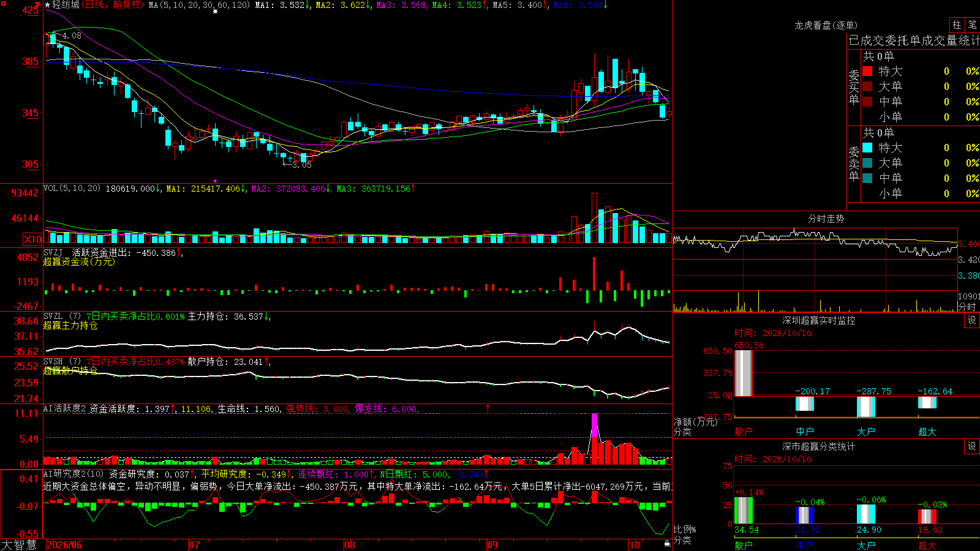
Task: Click the red up-arrow marker in AI活跃度2 header
Action: click(488, 408)
